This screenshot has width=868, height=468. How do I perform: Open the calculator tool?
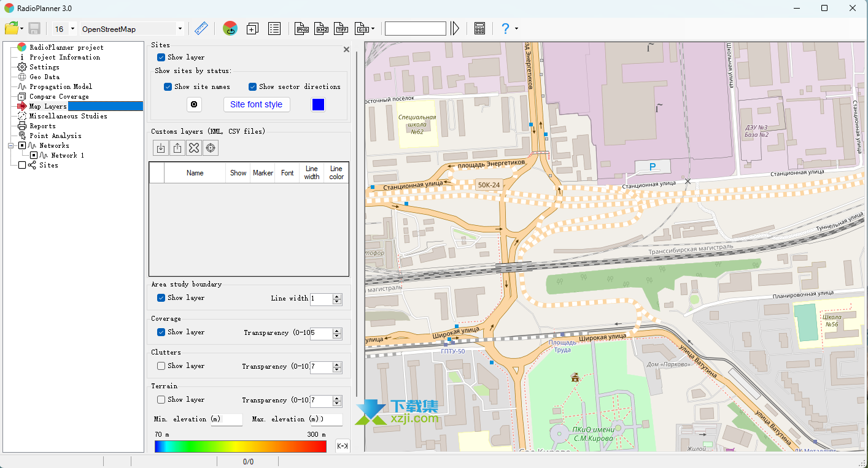coord(480,28)
